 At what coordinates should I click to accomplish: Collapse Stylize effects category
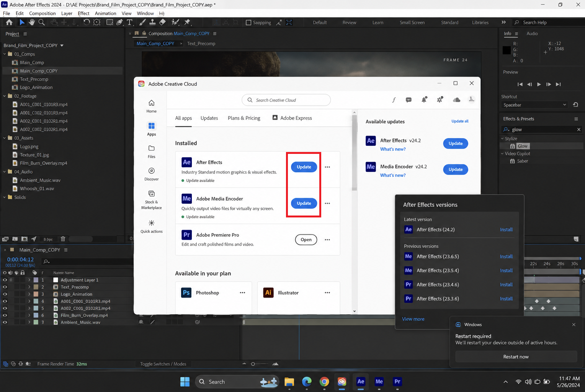[x=502, y=139]
